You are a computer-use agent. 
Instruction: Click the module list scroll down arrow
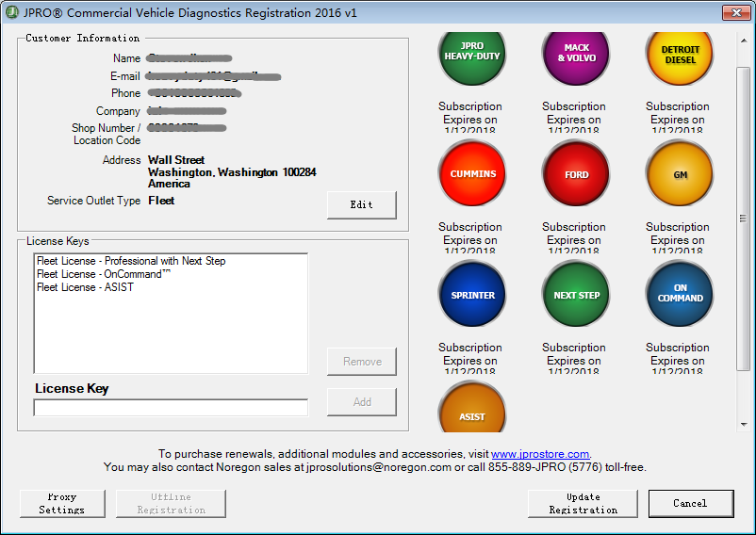(744, 424)
